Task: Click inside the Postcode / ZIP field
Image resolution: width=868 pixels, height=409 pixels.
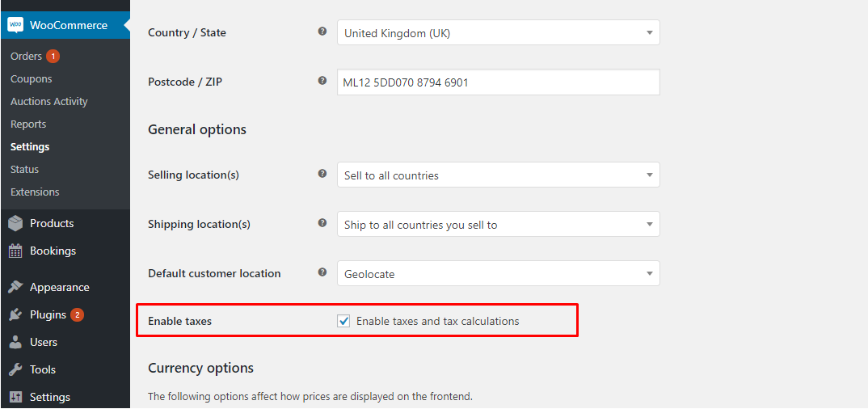Action: coord(498,82)
